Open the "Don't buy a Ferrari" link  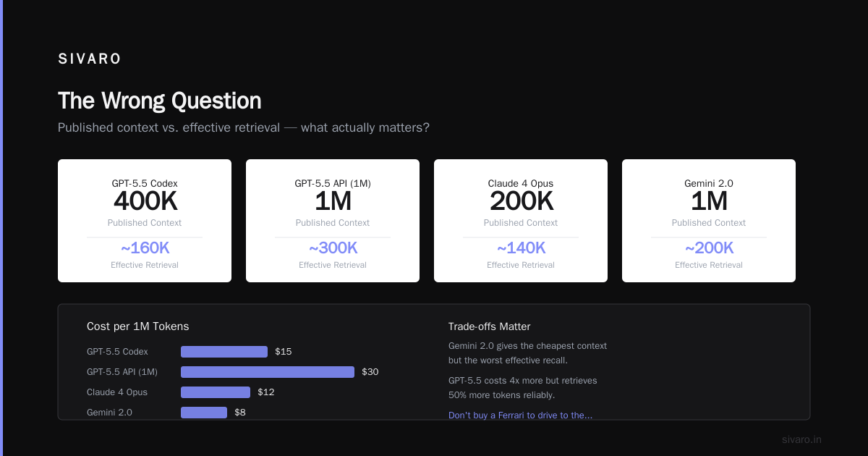click(x=520, y=415)
